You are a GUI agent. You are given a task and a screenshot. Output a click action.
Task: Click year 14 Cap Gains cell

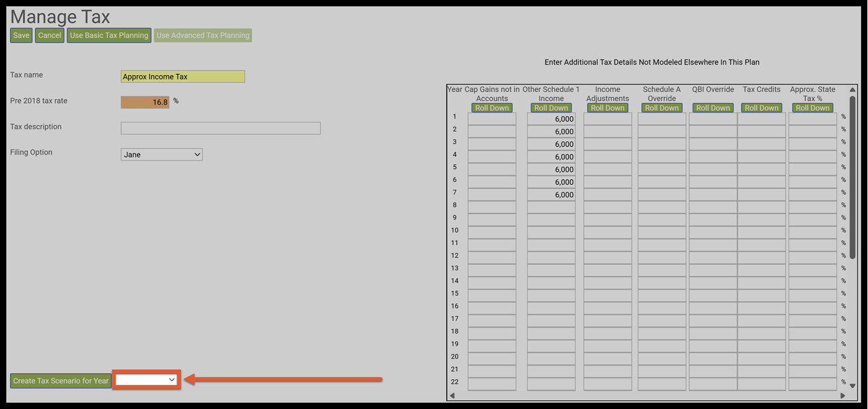(492, 283)
